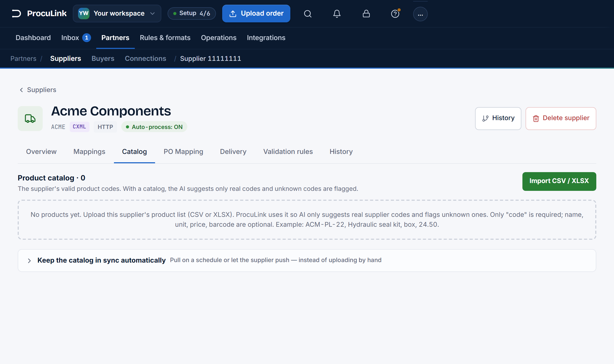
Task: Open the Your workspace dropdown
Action: pos(117,14)
